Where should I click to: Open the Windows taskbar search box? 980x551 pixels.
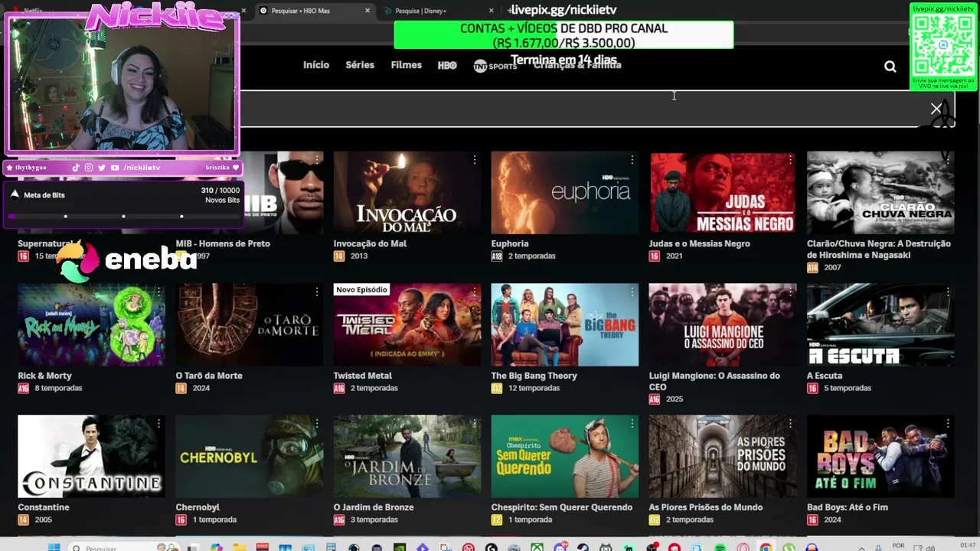[122, 548]
